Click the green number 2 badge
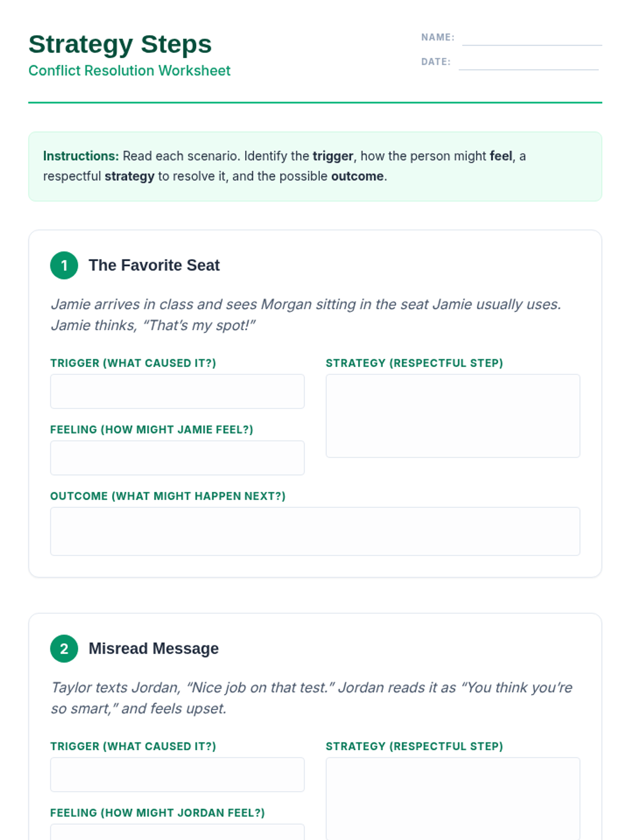Screen dimensions: 630x840 pos(64,648)
